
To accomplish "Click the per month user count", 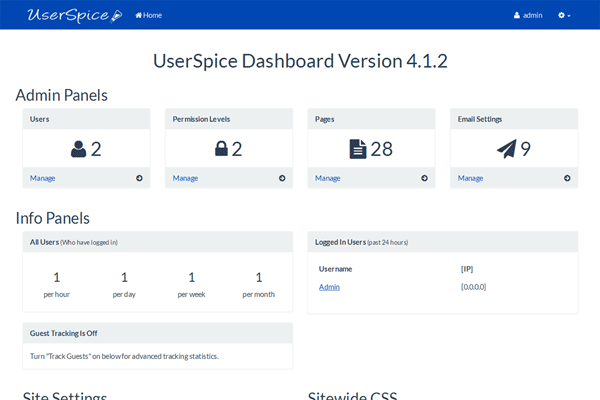I will 258,277.
